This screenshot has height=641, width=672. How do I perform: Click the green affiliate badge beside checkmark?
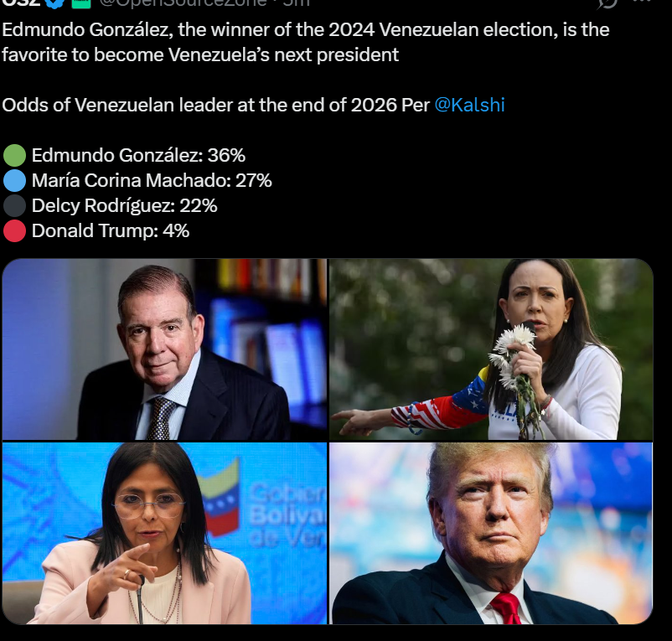point(81,3)
